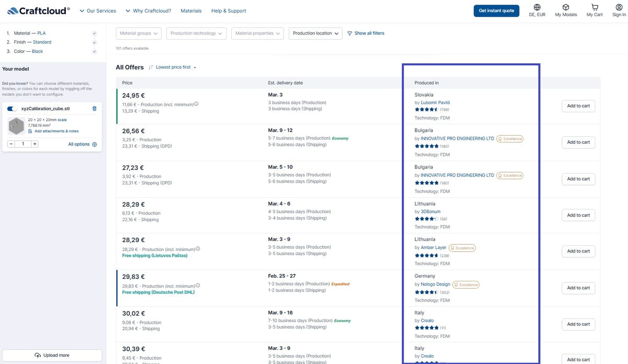Click the Material PLA checkmark icon
This screenshot has height=364, width=628.
pyautogui.click(x=94, y=33)
